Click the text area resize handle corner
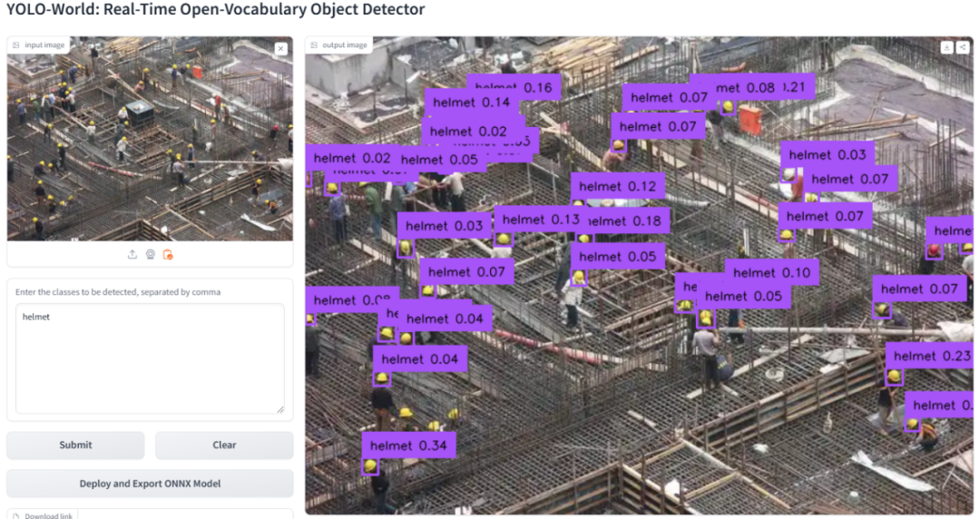 280,409
